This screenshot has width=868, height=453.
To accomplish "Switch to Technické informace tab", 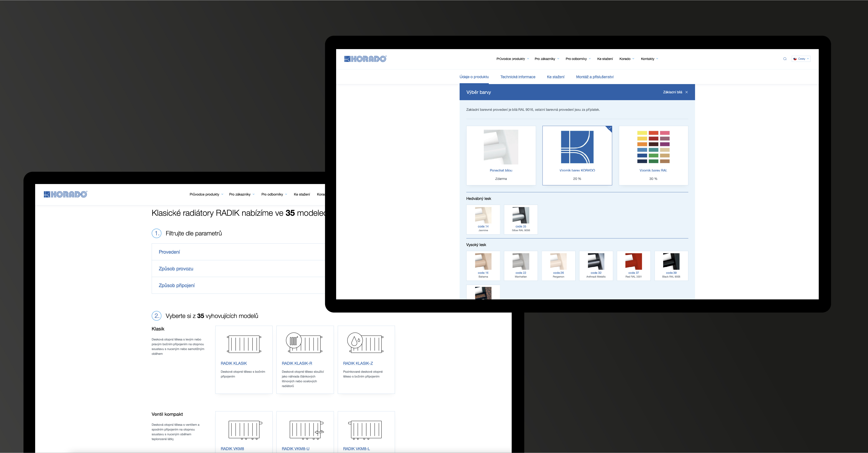I will 518,77.
